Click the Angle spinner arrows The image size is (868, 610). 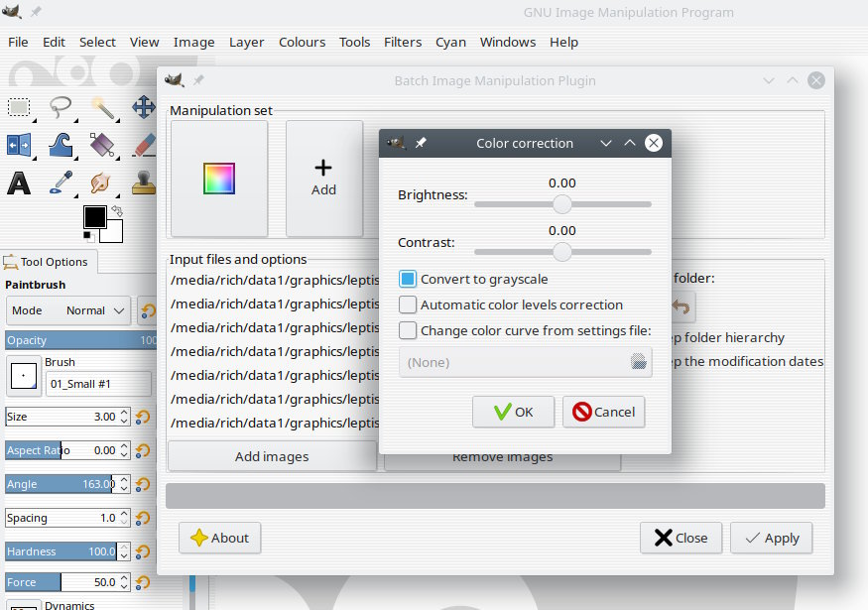(x=125, y=484)
